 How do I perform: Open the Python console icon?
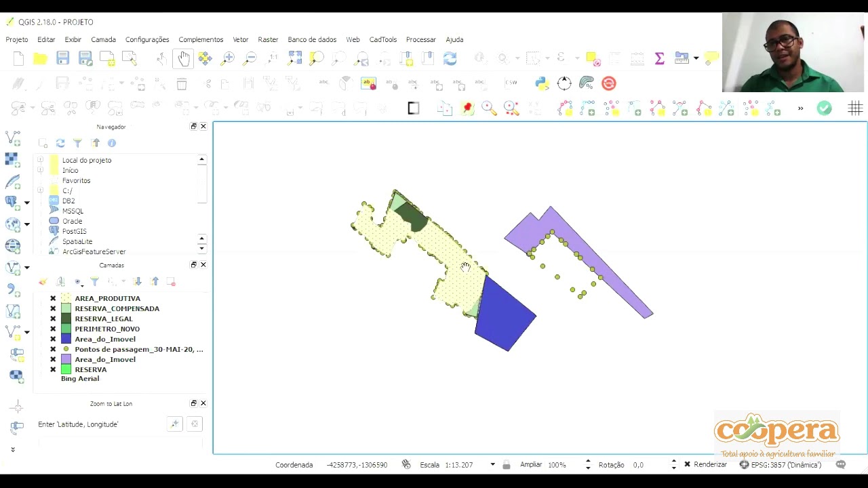[541, 83]
